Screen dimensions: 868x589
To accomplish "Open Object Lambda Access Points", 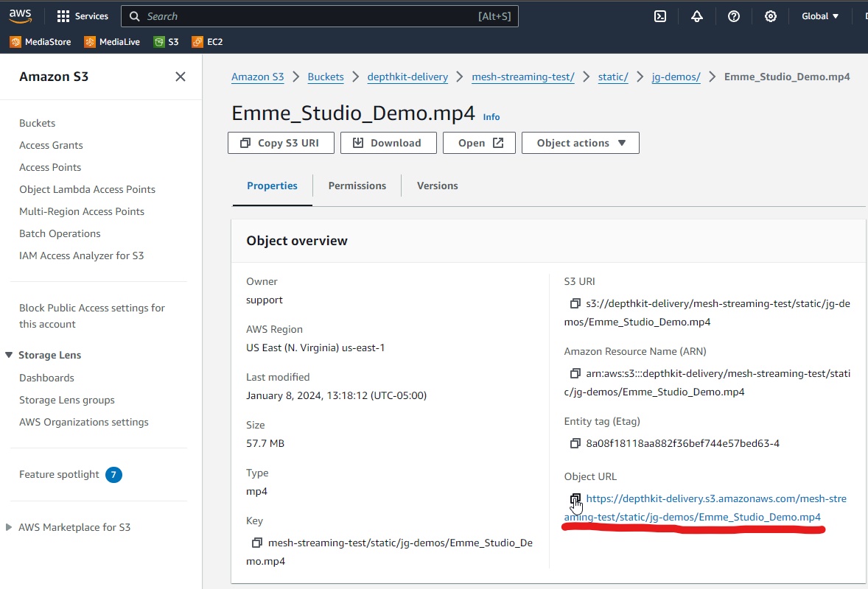I will 87,190.
